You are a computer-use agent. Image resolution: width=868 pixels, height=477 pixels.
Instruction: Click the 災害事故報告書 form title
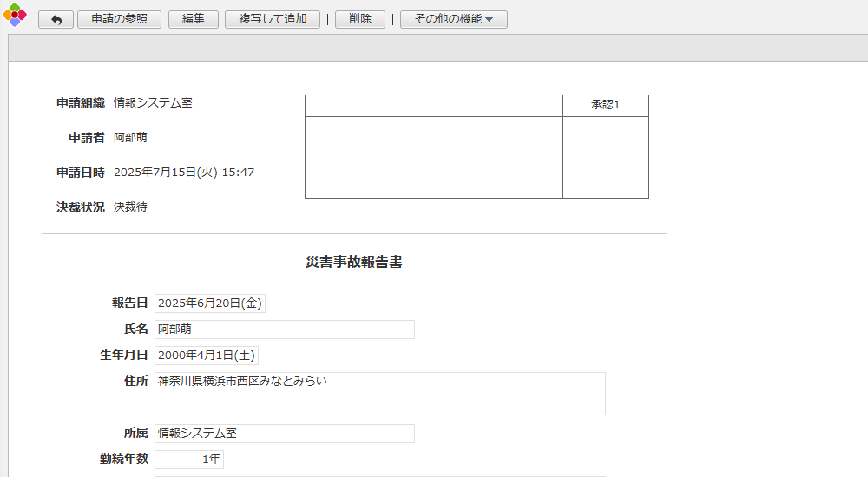tap(353, 262)
